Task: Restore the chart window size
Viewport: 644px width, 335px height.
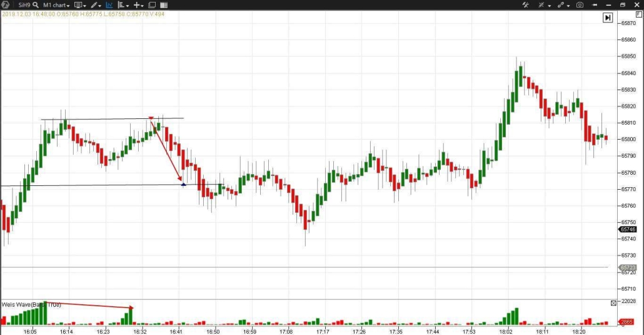Action: click(623, 5)
